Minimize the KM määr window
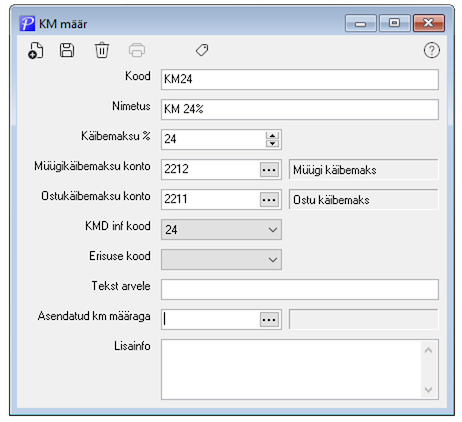462x422 pixels. [361, 23]
